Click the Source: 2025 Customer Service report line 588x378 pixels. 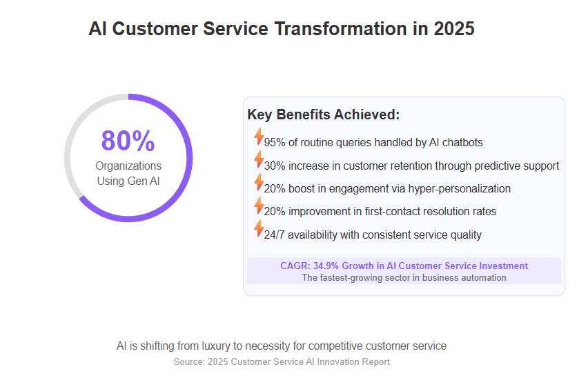[x=282, y=361]
